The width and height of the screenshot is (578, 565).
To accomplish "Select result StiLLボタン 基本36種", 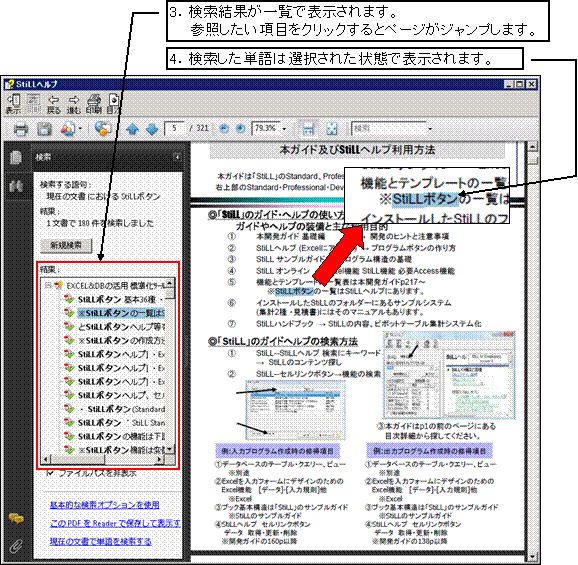I will click(114, 299).
